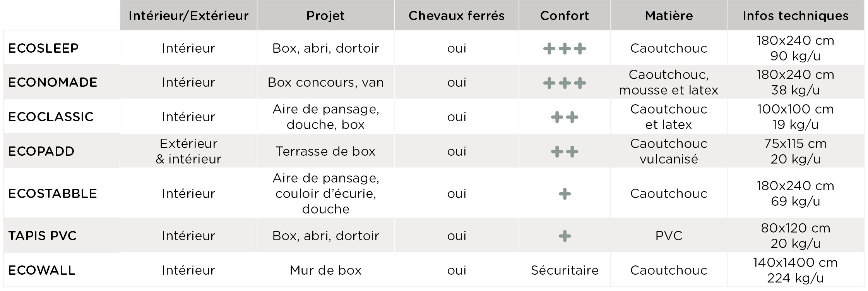Click the Chevaux ferrés column header
Viewport: 868px width, 291px height.
[456, 15]
